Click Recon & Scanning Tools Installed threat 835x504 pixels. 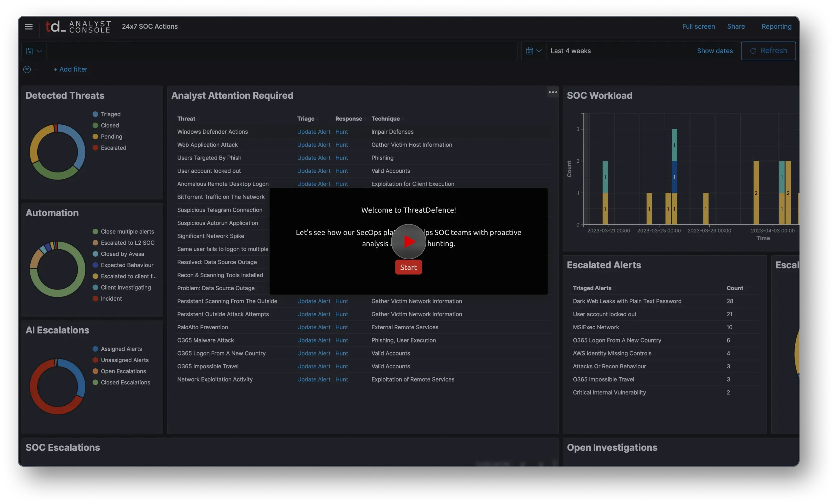220,275
